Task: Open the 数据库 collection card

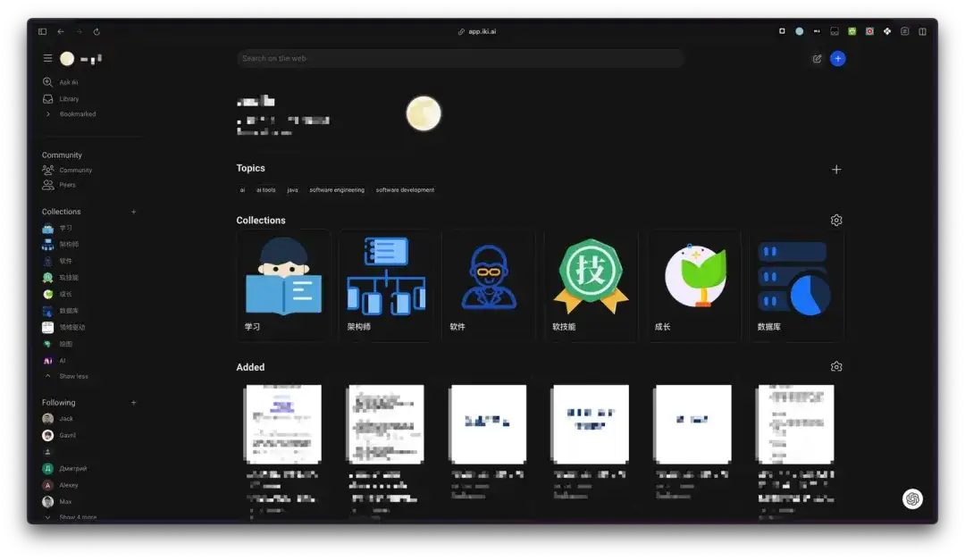Action: pyautogui.click(x=796, y=286)
